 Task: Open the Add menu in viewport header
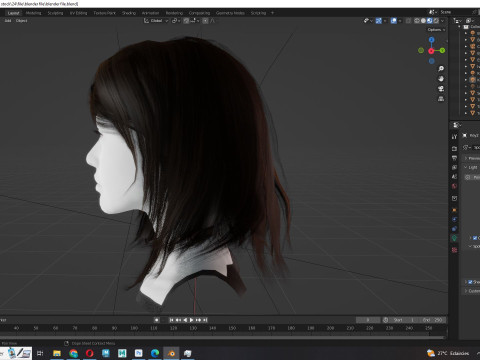(x=8, y=21)
